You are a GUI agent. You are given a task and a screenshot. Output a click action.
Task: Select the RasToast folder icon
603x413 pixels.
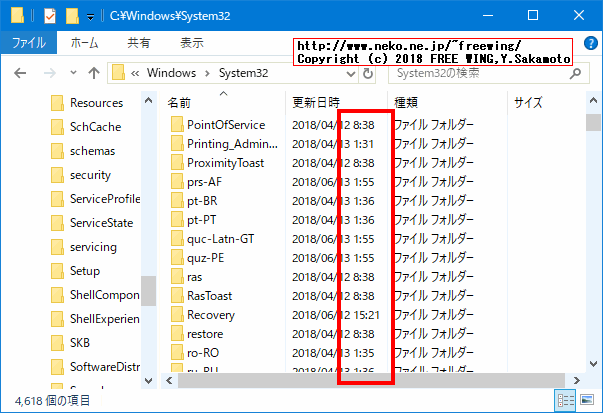pos(177,296)
